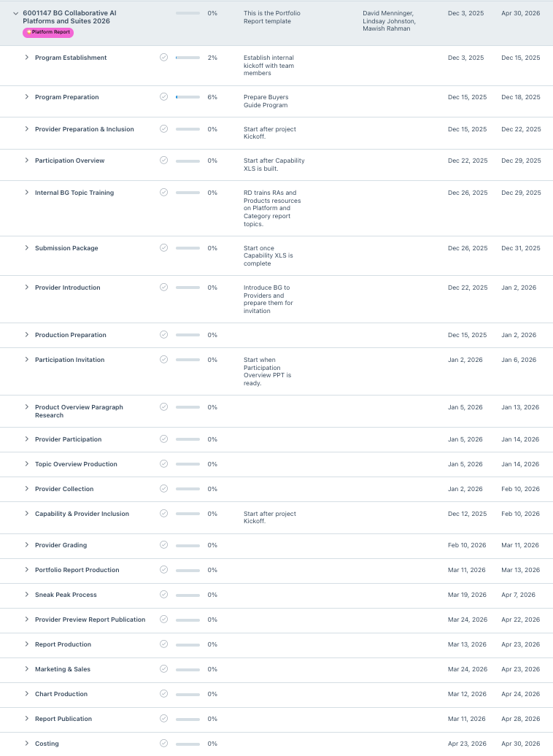Mark Program Establishment as complete
553x756 pixels.
163,58
